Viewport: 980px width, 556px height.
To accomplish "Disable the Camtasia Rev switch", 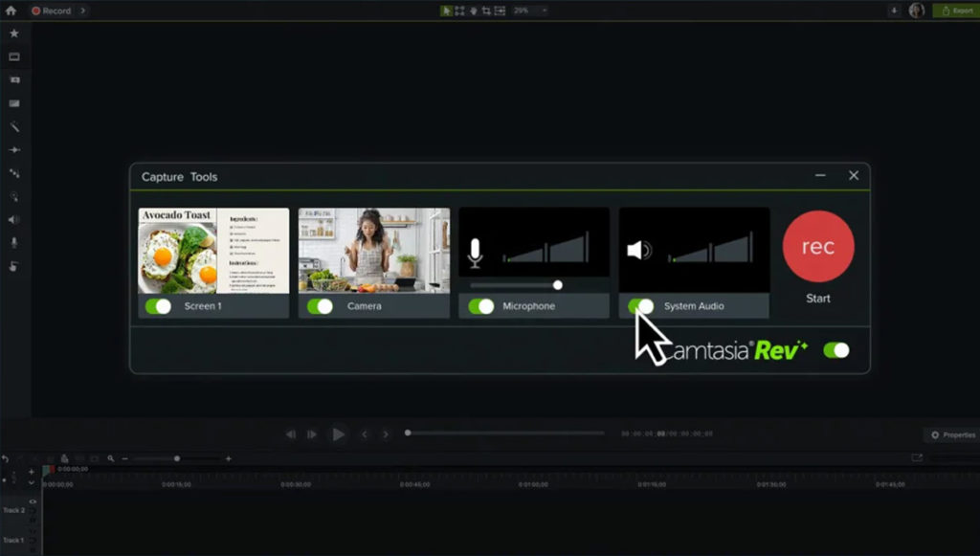I will coord(835,350).
